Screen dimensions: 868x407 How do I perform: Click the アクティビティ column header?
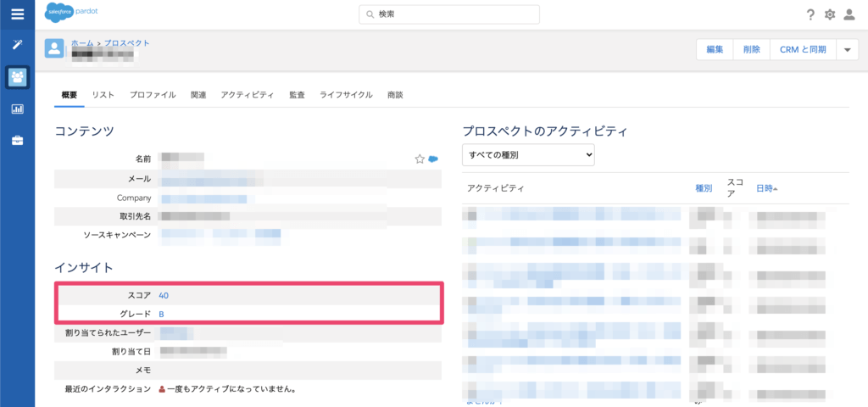click(495, 188)
